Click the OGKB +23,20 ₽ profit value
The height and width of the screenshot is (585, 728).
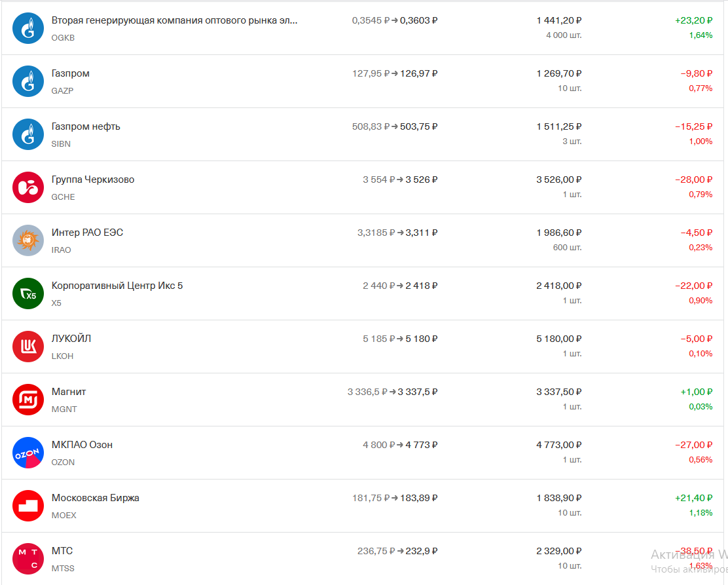(693, 20)
